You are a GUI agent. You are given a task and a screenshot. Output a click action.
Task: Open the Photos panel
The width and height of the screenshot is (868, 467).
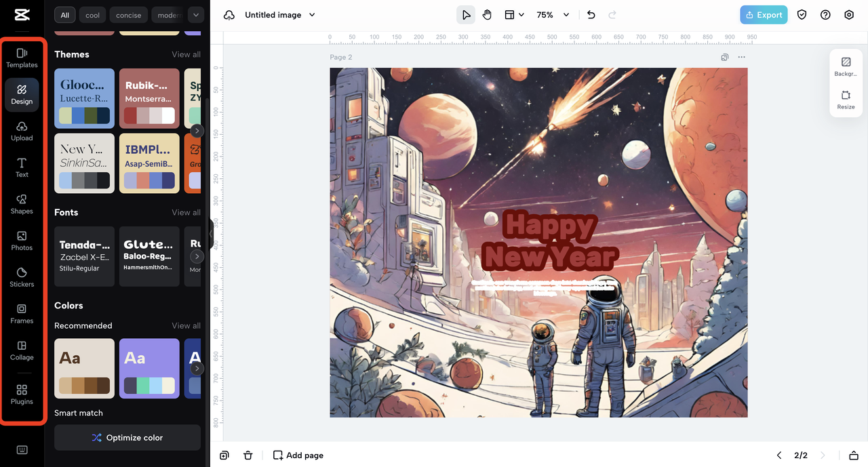[x=22, y=241]
